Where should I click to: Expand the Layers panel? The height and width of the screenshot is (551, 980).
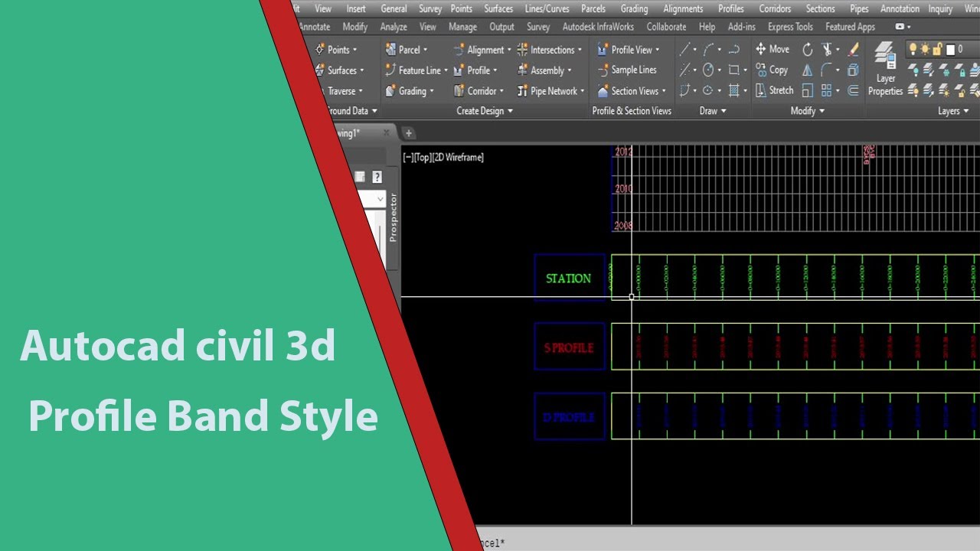tap(953, 111)
